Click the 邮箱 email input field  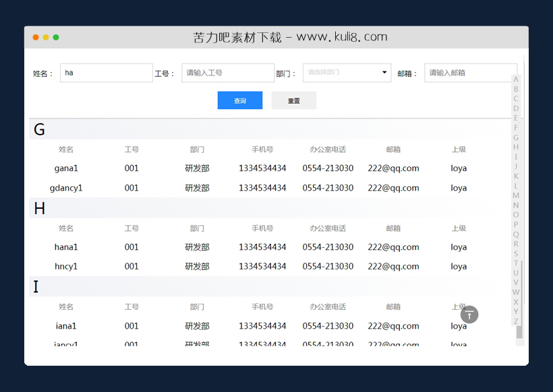(x=470, y=73)
